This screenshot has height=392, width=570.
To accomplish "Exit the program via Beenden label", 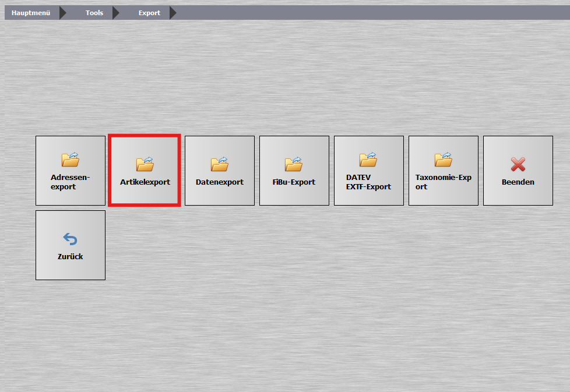I will (x=518, y=182).
